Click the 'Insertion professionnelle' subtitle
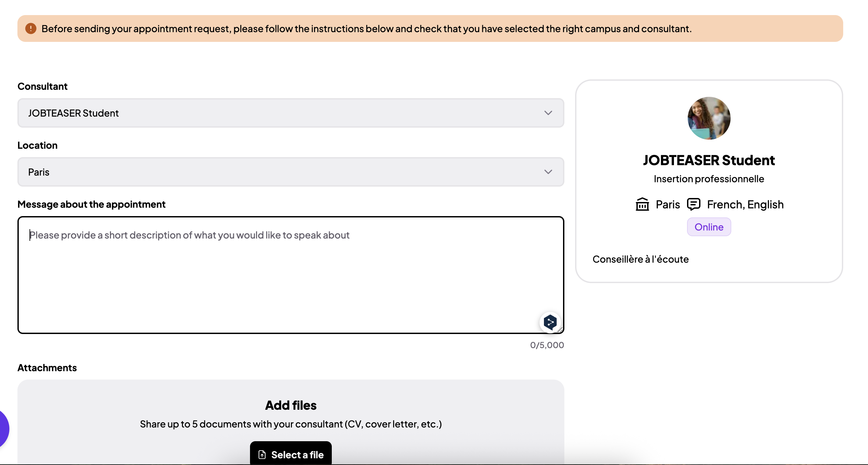The width and height of the screenshot is (868, 465). pyautogui.click(x=709, y=179)
